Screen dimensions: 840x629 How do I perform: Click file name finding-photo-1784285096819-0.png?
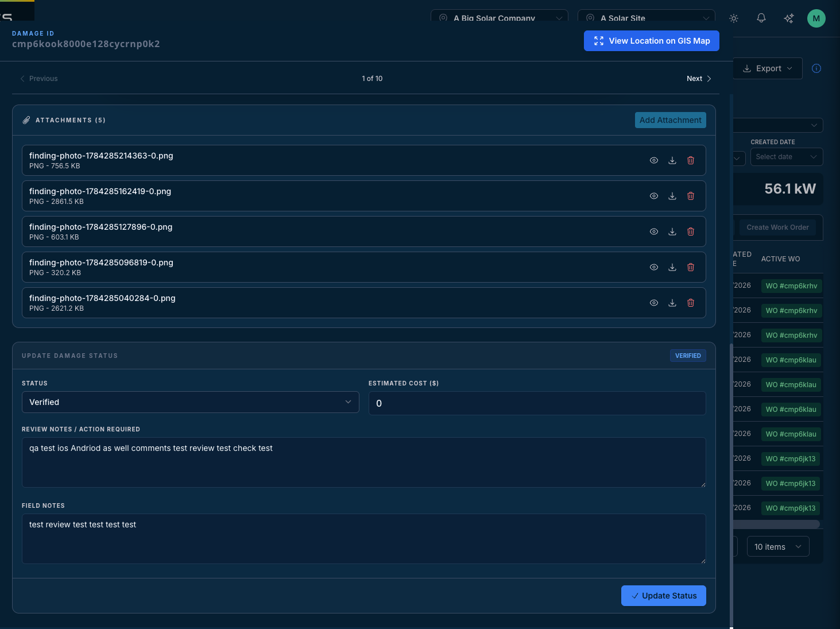click(x=101, y=263)
